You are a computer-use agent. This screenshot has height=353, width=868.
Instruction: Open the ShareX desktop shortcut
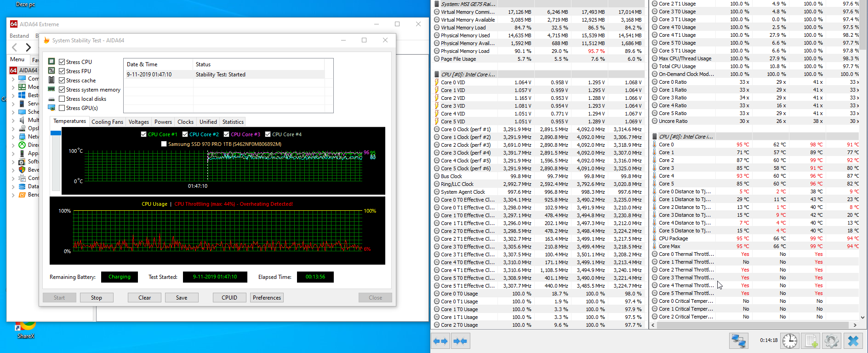click(26, 330)
